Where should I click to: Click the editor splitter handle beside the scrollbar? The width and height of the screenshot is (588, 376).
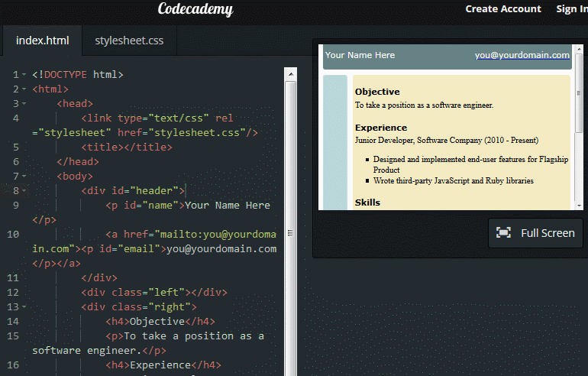point(290,233)
